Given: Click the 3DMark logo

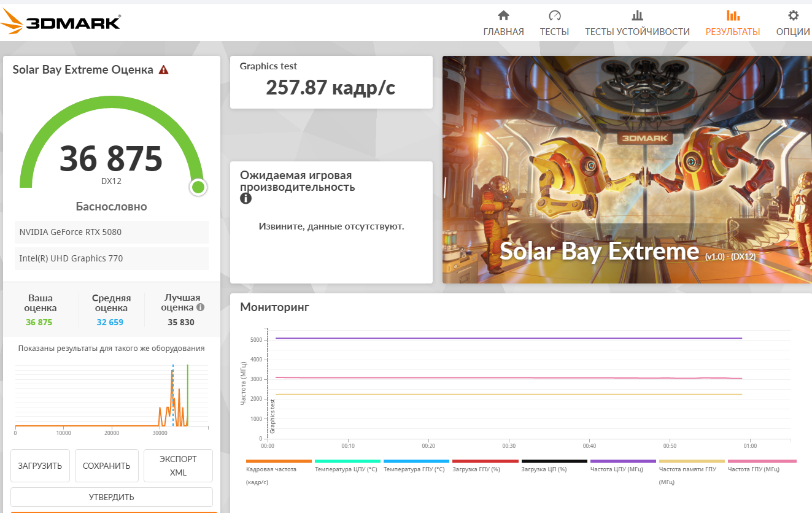Looking at the screenshot, I should (x=60, y=22).
